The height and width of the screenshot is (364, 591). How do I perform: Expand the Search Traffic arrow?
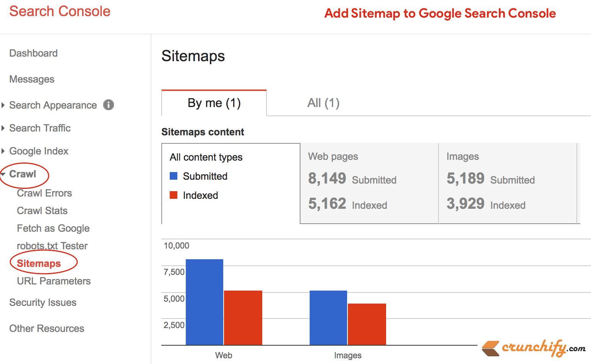click(3, 128)
